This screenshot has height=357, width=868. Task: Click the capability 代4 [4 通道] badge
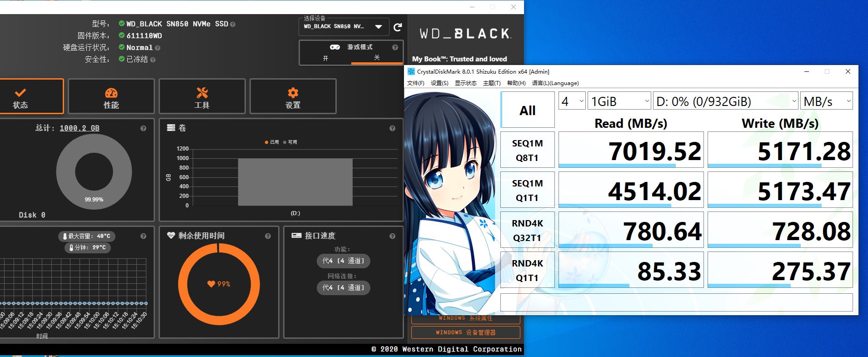[x=343, y=261]
